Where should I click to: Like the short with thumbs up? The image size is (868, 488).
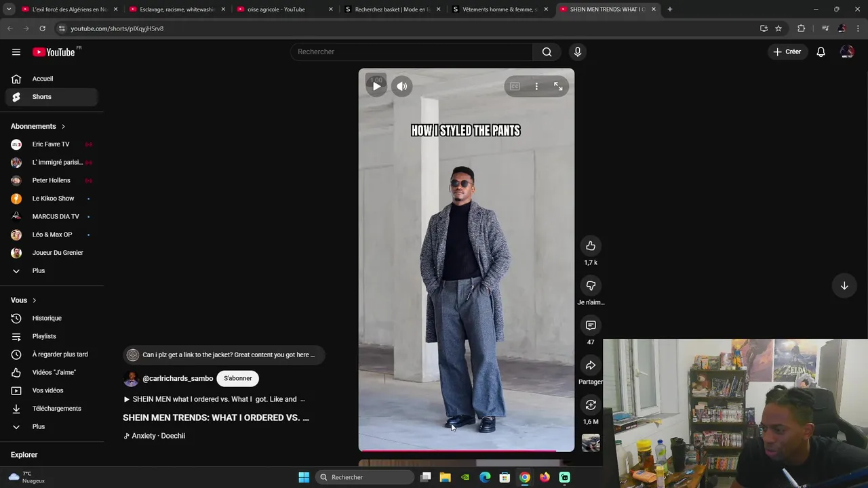591,245
